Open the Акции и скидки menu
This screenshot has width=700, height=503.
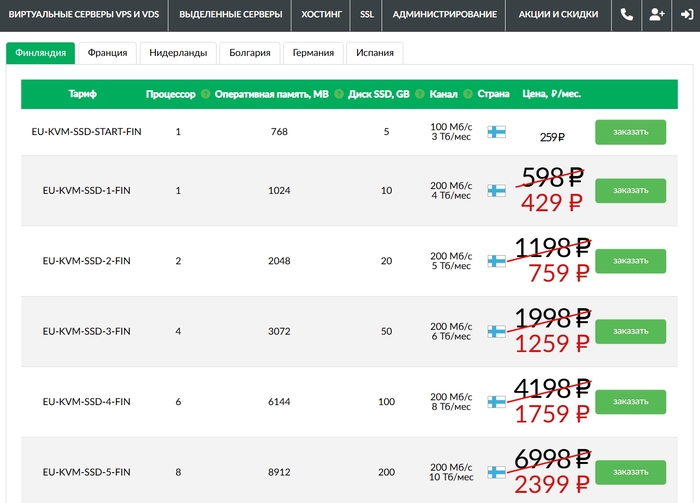click(559, 15)
